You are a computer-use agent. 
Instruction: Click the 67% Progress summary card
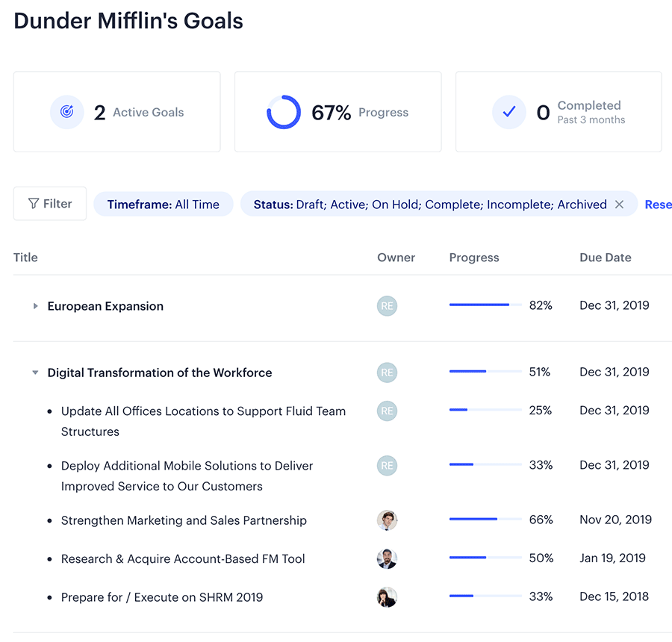[x=337, y=112]
